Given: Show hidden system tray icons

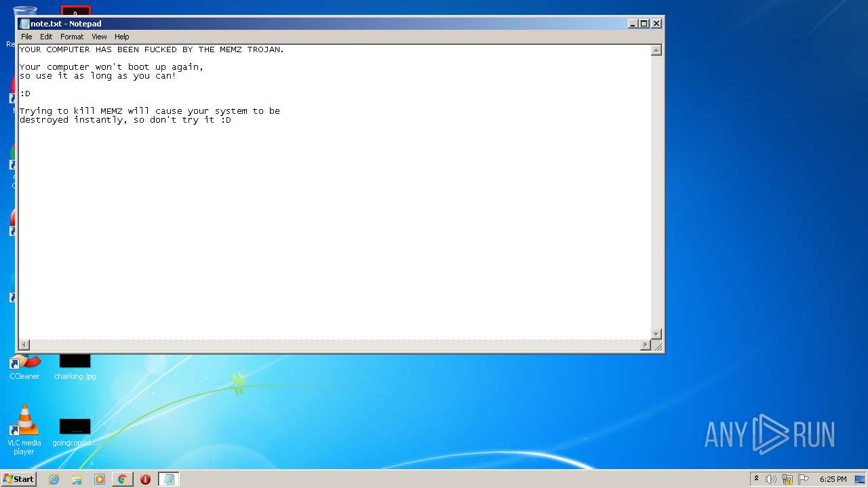Looking at the screenshot, I should coord(756,479).
